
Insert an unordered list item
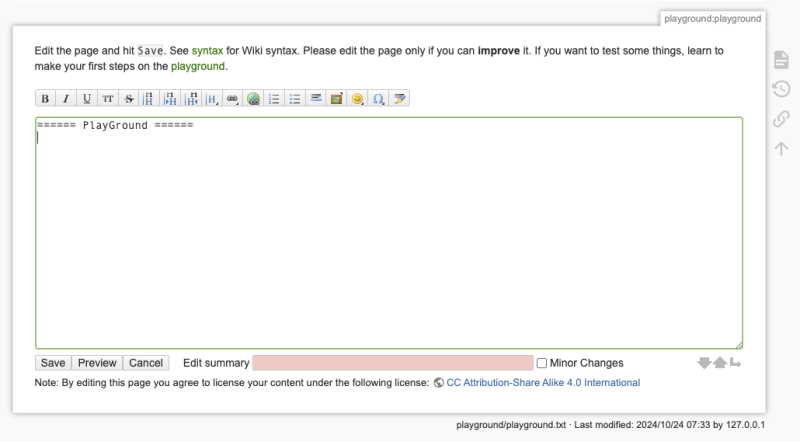295,98
